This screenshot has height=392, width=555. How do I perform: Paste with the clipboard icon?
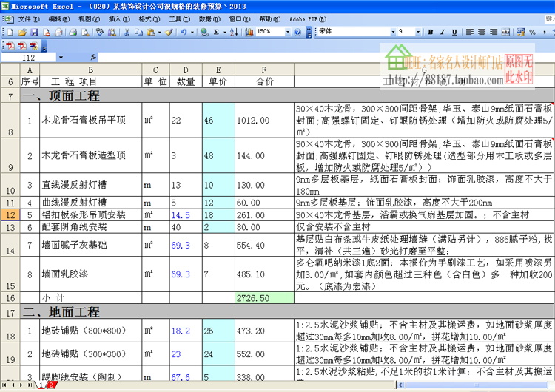click(x=151, y=33)
